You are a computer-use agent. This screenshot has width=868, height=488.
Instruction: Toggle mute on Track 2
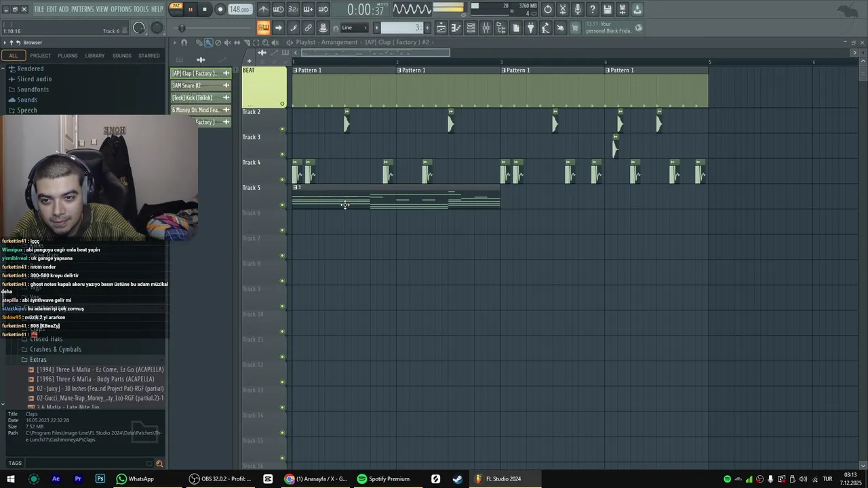[282, 129]
